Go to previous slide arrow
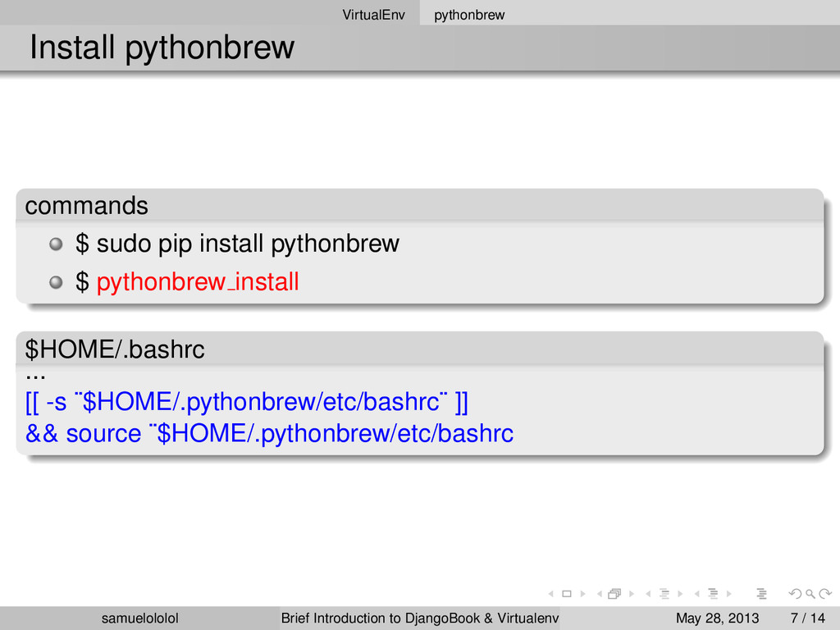Viewport: 840px width, 630px height. point(550,594)
